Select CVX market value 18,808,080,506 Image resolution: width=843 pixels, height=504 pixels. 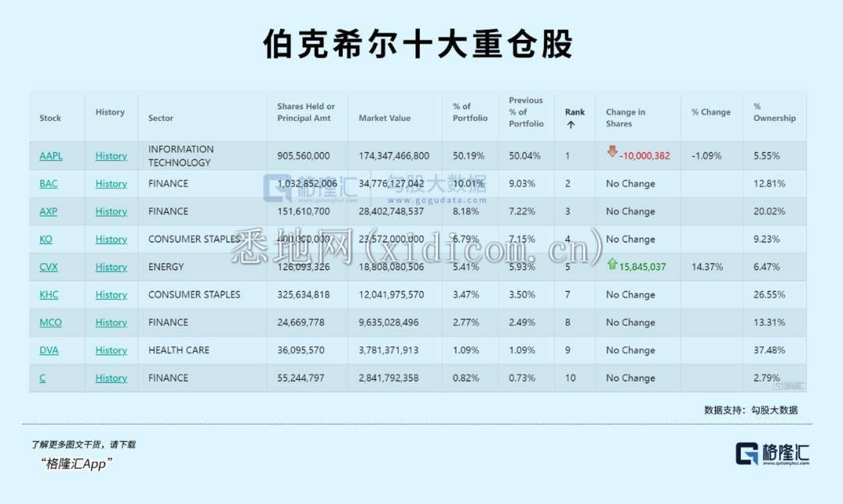[x=391, y=267]
